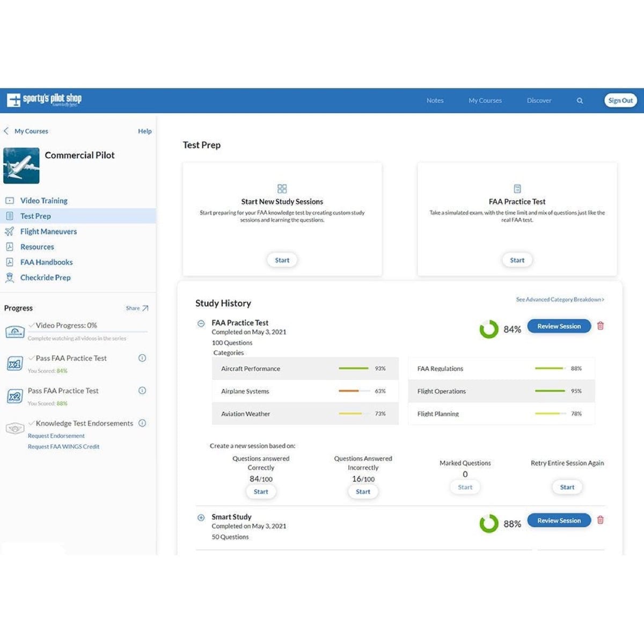Delete the Smart Study session via trash icon
The image size is (644, 644).
click(x=601, y=520)
